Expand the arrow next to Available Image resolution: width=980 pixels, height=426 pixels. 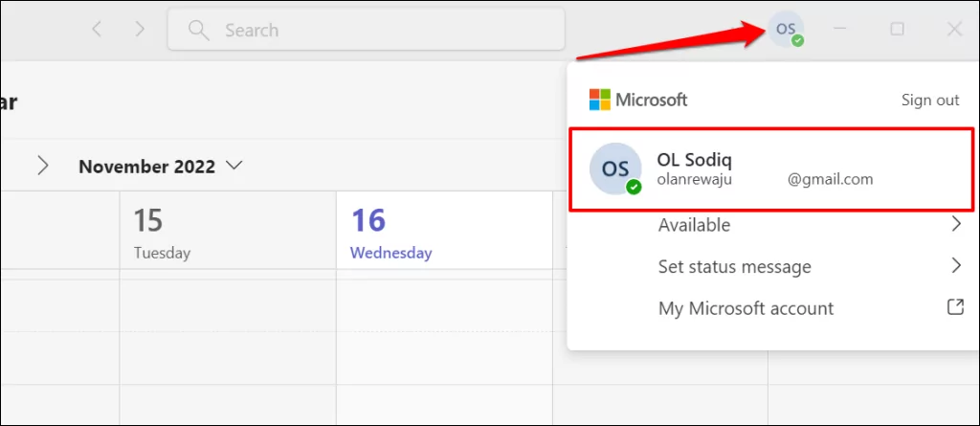coord(954,225)
